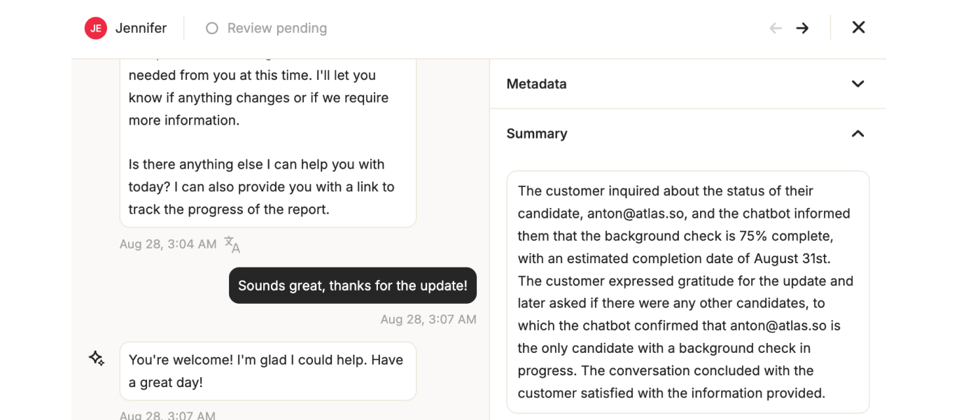
Task: Click inside the Summary text box
Action: pos(687,292)
